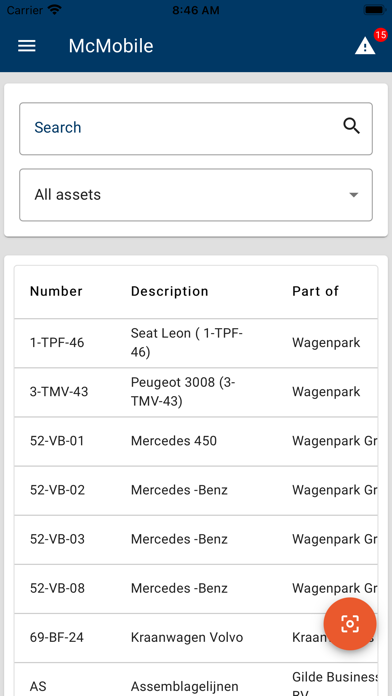
Task: Open the hamburger navigation menu
Action: [x=27, y=46]
